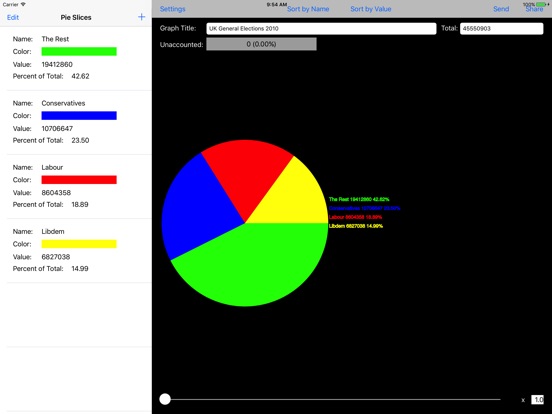Click the Labour legend entry

355,217
